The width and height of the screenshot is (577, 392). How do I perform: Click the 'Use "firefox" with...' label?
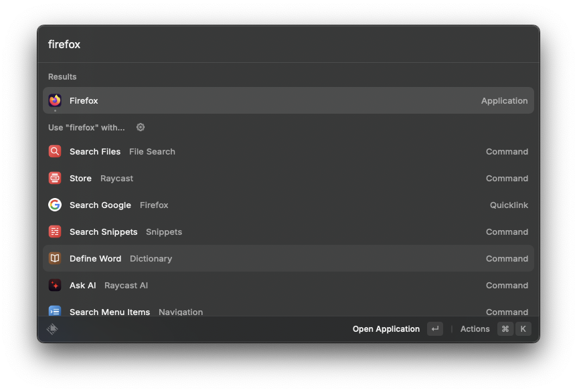[x=86, y=128]
